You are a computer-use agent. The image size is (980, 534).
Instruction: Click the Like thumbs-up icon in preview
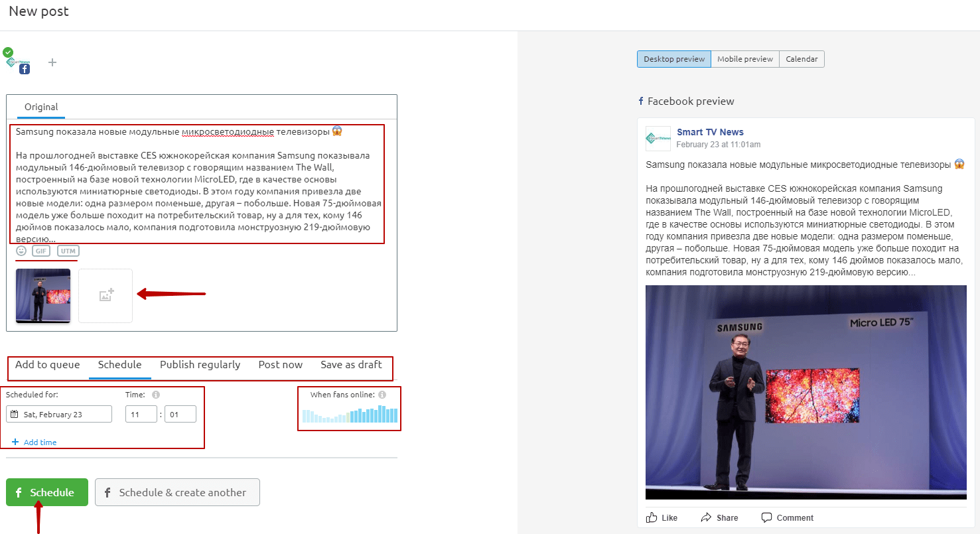652,517
